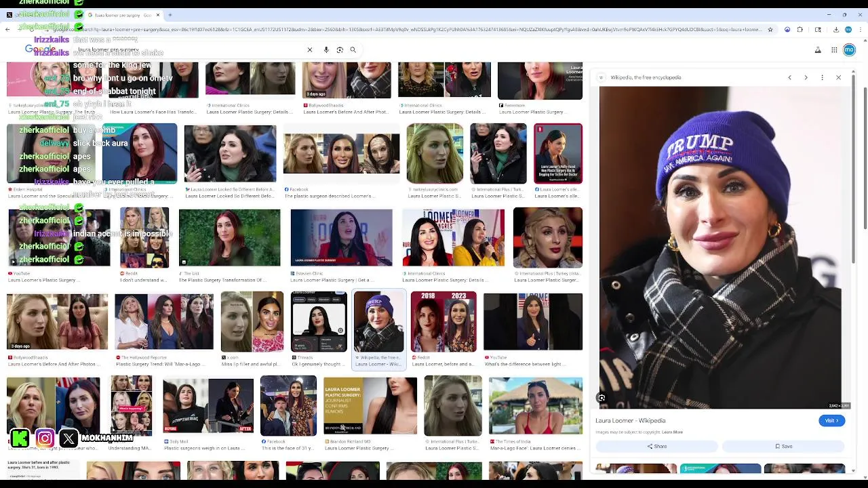Open preview panel three-dot options
868x488 pixels.
(822, 77)
